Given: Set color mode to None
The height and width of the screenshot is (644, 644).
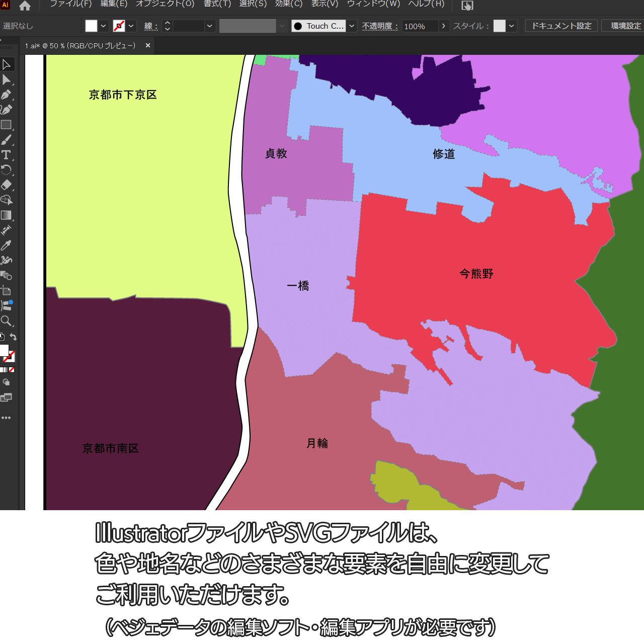Looking at the screenshot, I should coord(12,370).
